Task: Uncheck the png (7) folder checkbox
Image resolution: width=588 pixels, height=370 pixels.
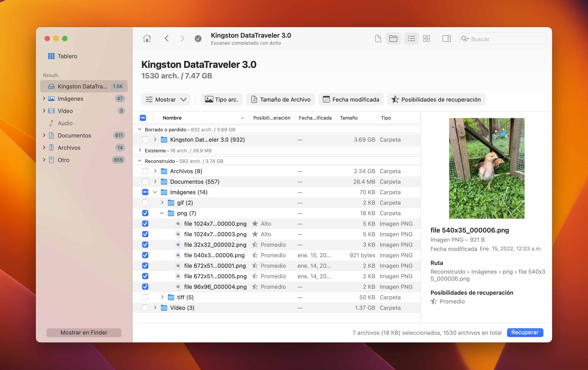Action: click(x=145, y=213)
